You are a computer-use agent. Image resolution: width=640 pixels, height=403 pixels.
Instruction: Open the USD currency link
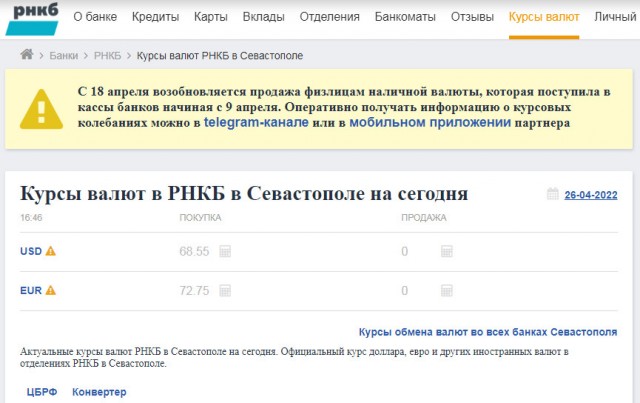pos(31,251)
